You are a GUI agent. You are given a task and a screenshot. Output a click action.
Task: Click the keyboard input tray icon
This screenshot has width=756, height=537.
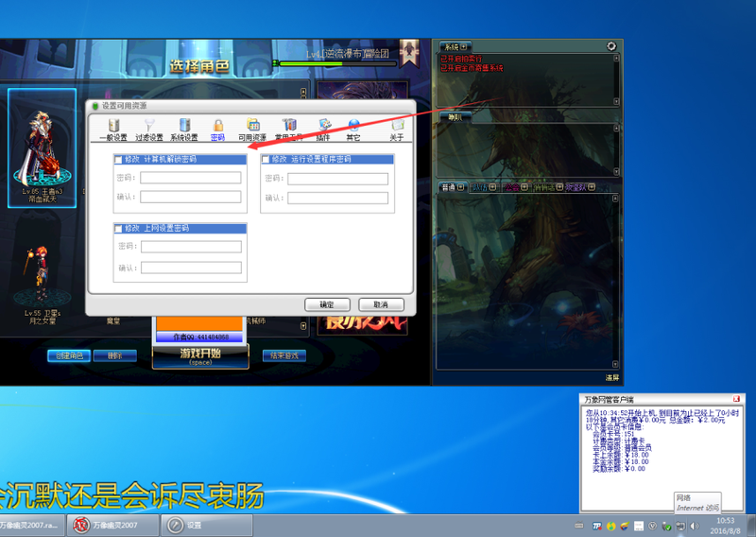coord(579,526)
